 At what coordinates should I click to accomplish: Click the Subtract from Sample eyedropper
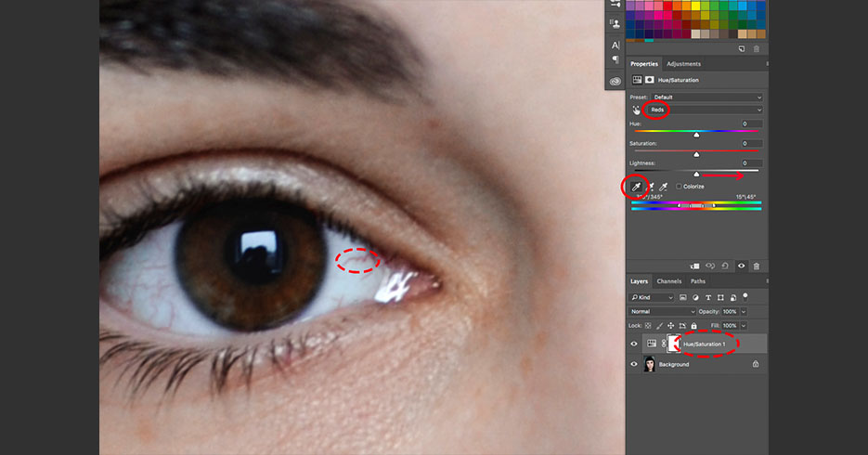tap(664, 187)
